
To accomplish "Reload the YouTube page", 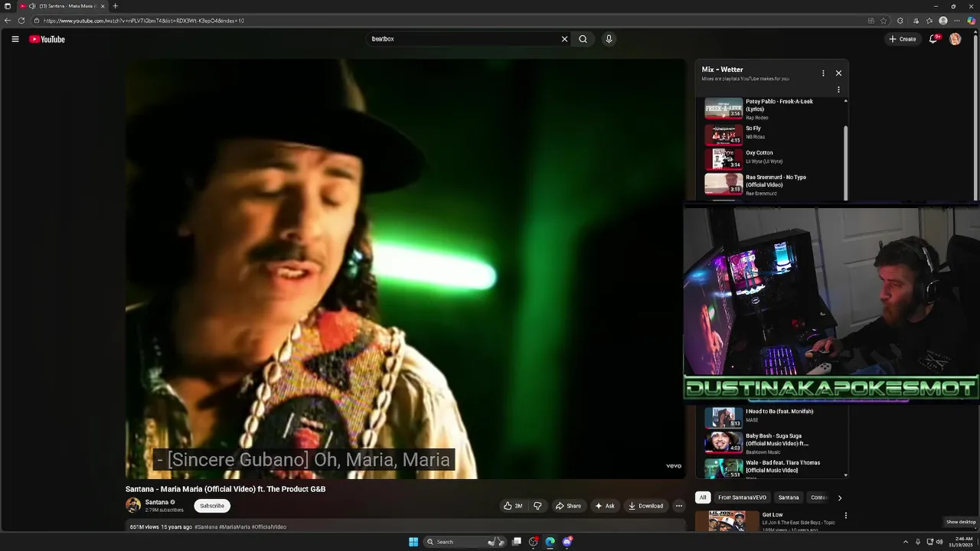I will tap(21, 21).
